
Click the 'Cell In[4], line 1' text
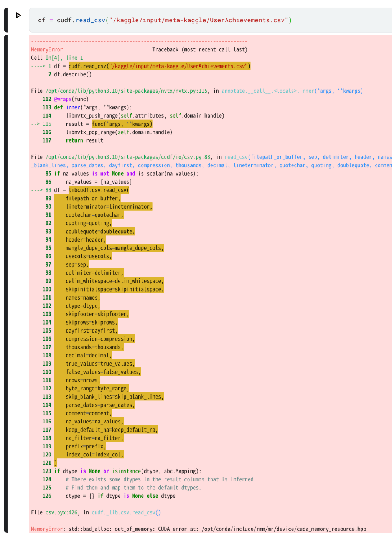tap(57, 58)
